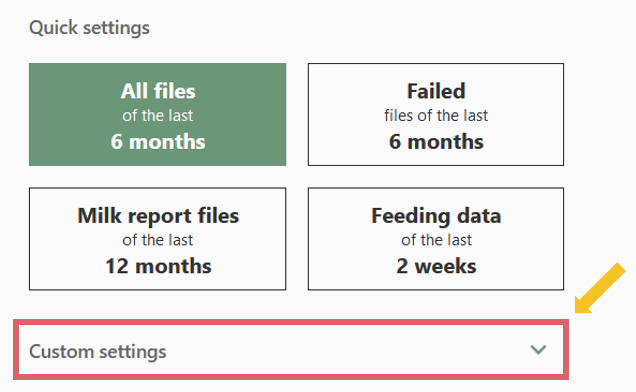Screen dimensions: 636x392
Task: Choose Failed files of last 6 months
Action: click(436, 114)
